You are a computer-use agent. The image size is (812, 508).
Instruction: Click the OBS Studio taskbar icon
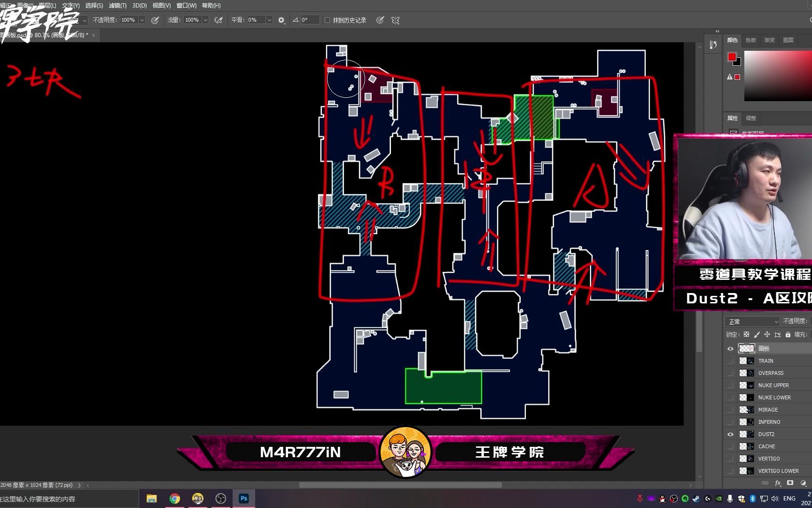point(220,499)
